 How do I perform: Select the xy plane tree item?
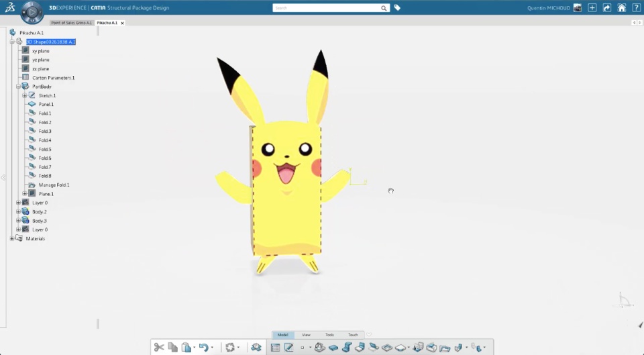pyautogui.click(x=41, y=51)
